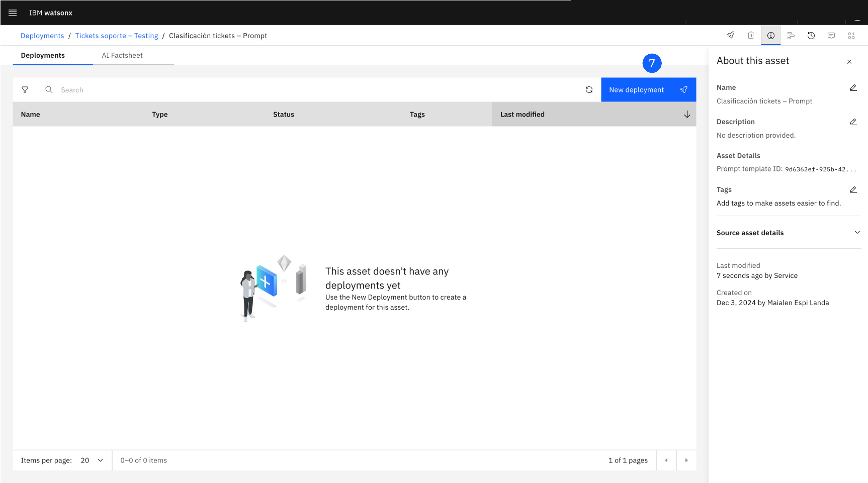Click 'Add tags to make assets easier to find'
Screen dimensions: 868x483
(779, 203)
